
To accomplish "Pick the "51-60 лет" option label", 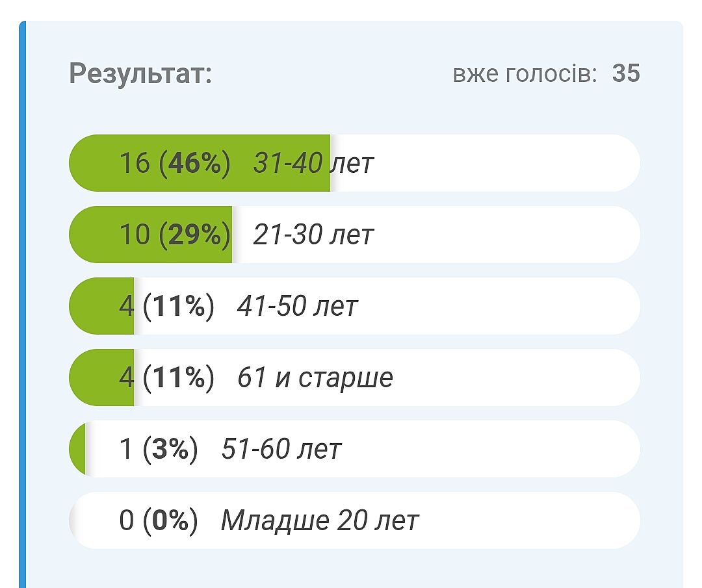I will [x=281, y=449].
